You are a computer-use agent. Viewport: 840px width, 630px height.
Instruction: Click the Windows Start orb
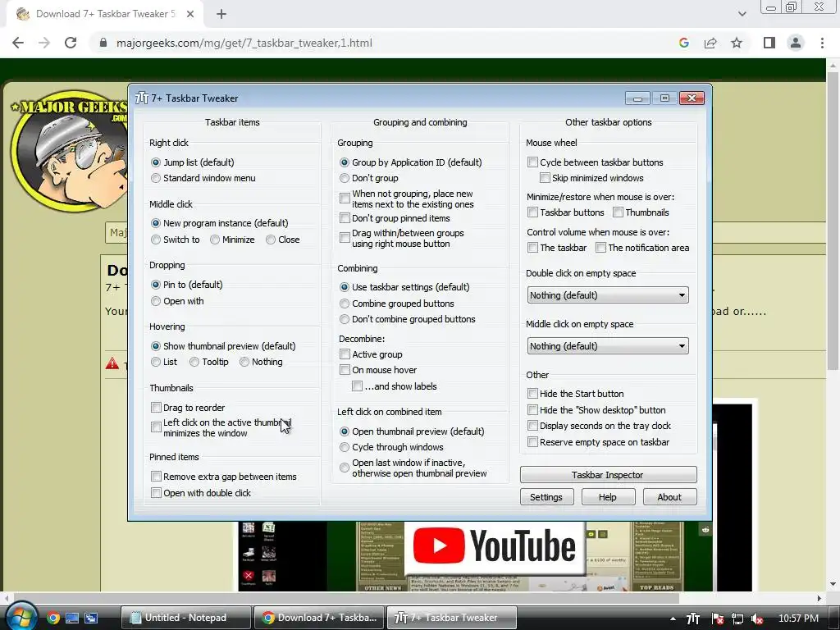[x=21, y=617]
